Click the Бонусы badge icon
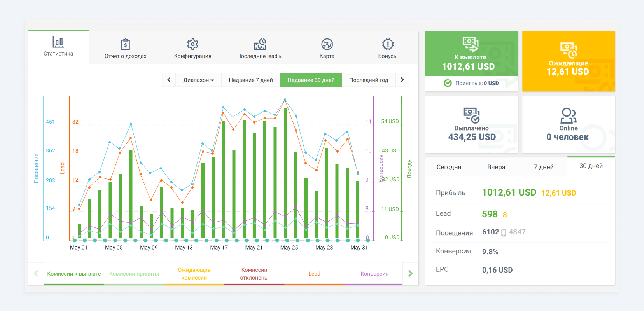Screen dimensions: 644x311 (388, 44)
